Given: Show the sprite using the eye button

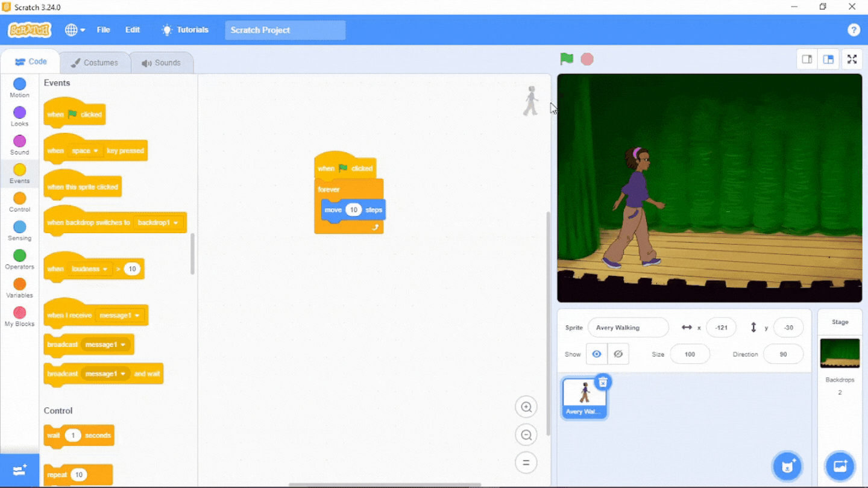Looking at the screenshot, I should click(x=597, y=354).
